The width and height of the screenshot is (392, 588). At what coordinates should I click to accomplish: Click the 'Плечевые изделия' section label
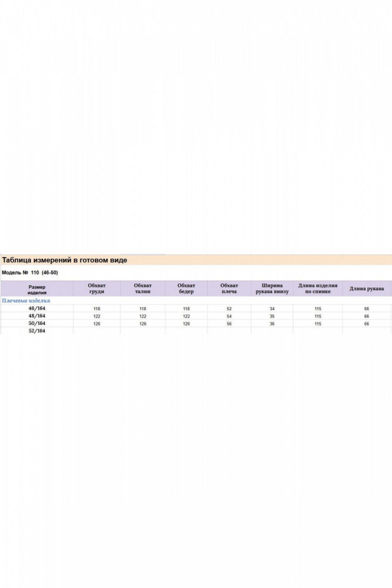click(26, 301)
